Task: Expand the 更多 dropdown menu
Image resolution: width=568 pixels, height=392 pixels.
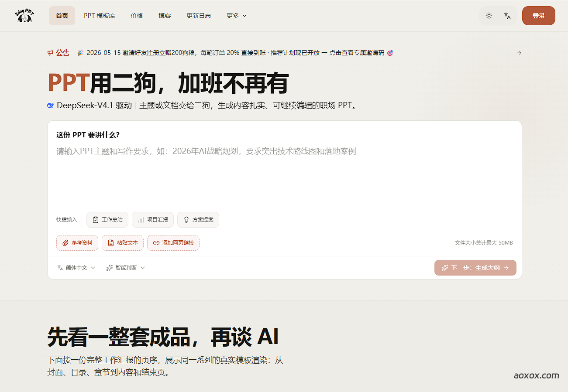Action: 237,16
